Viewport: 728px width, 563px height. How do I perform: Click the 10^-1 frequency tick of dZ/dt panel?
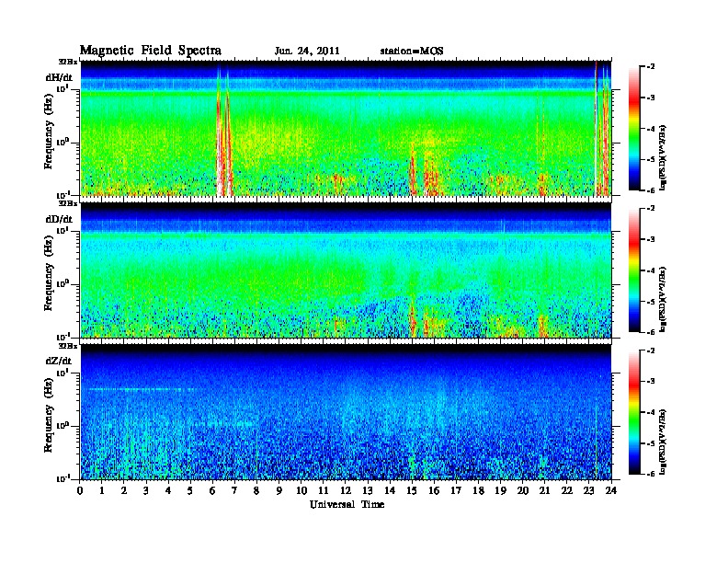(63, 478)
